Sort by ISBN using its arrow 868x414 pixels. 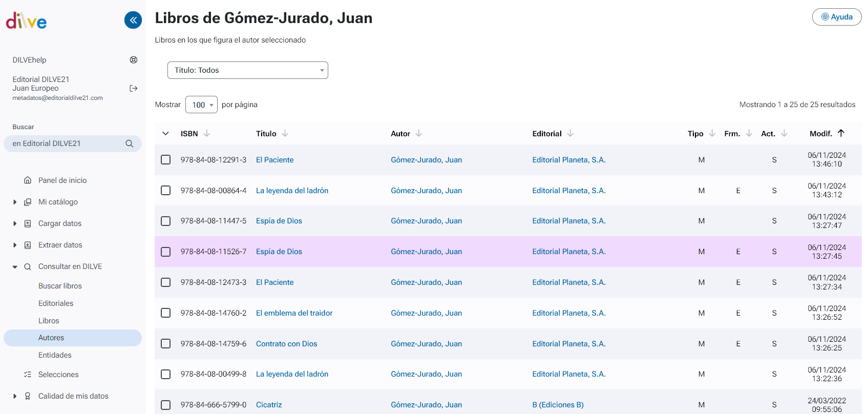[207, 133]
